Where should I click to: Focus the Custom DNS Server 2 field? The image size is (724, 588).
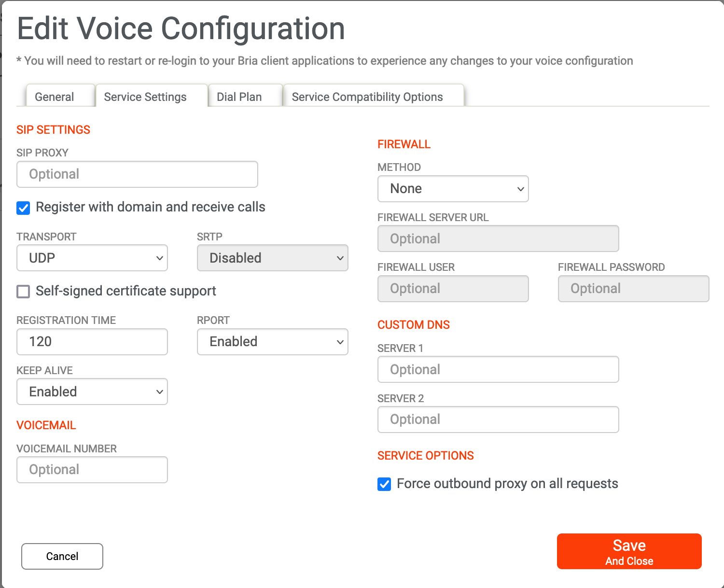(x=498, y=420)
